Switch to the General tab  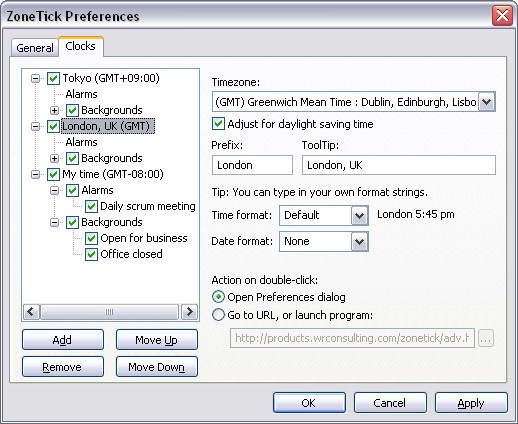(x=35, y=48)
